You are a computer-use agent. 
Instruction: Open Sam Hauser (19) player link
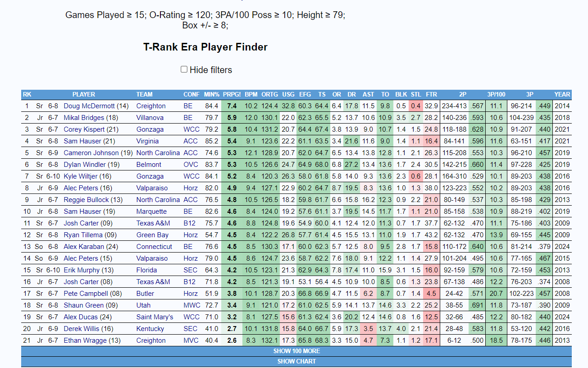coord(89,212)
